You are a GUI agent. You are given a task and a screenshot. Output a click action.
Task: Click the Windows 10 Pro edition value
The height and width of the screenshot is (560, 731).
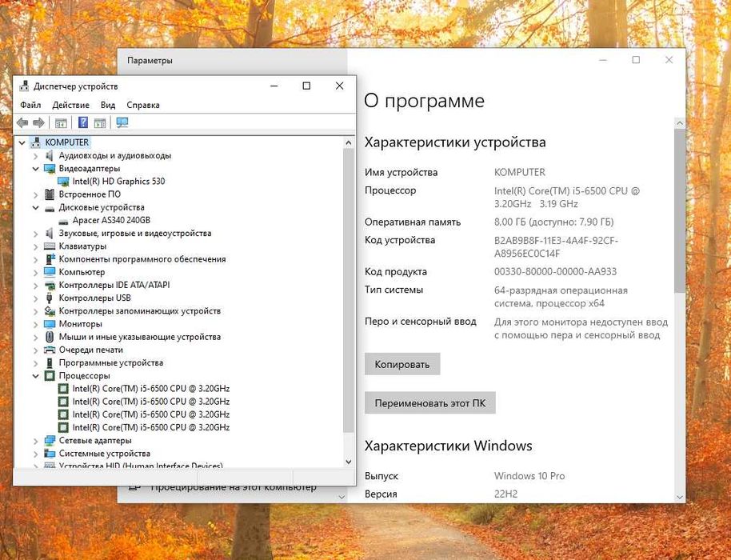(x=529, y=476)
